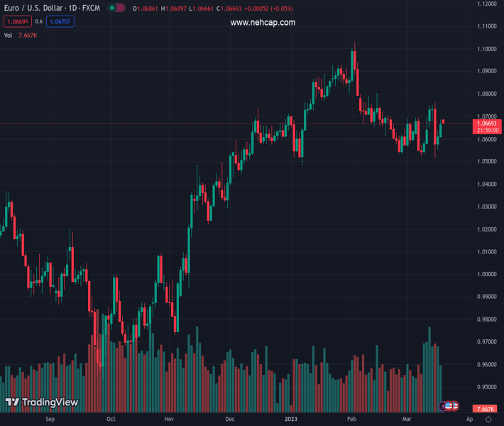
Task: Click the 1.00000 level on price scale
Action: click(x=487, y=274)
